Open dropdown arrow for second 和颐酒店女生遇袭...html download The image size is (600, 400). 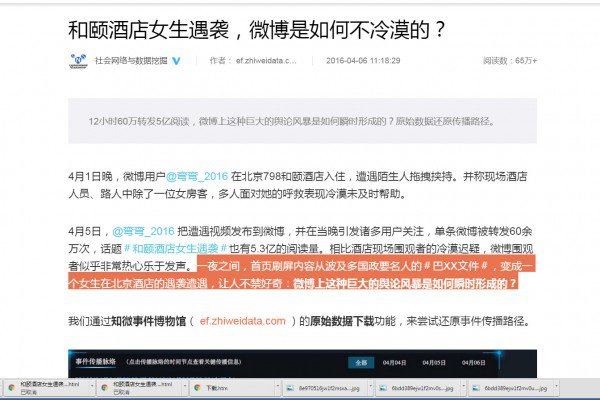185,386
